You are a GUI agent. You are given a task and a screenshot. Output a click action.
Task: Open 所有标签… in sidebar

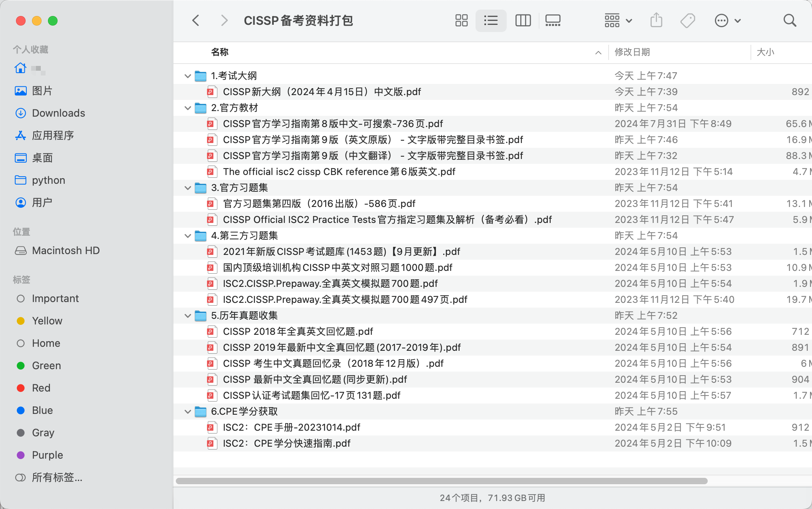57,477
